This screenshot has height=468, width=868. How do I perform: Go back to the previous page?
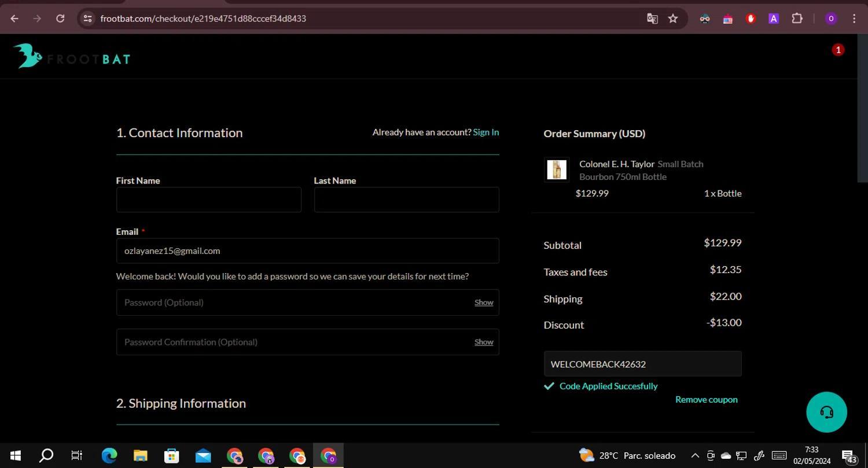point(14,19)
